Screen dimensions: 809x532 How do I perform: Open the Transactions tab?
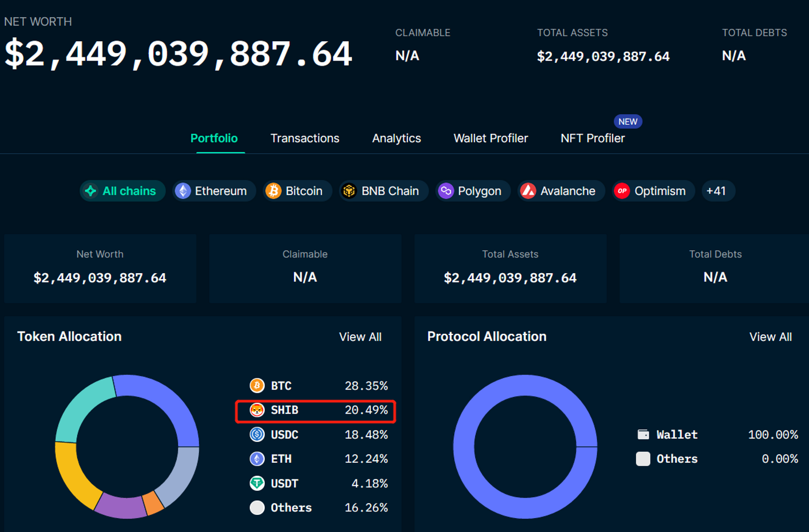pyautogui.click(x=304, y=138)
